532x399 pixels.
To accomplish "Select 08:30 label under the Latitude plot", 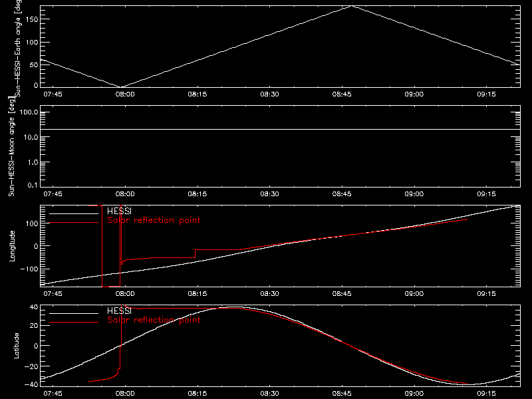I will (269, 394).
